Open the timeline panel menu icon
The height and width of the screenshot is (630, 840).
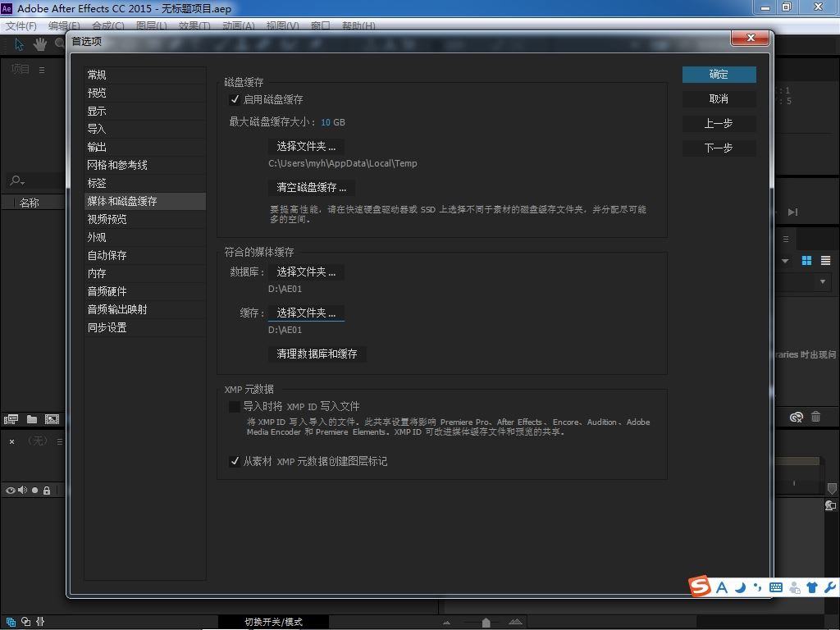(59, 441)
